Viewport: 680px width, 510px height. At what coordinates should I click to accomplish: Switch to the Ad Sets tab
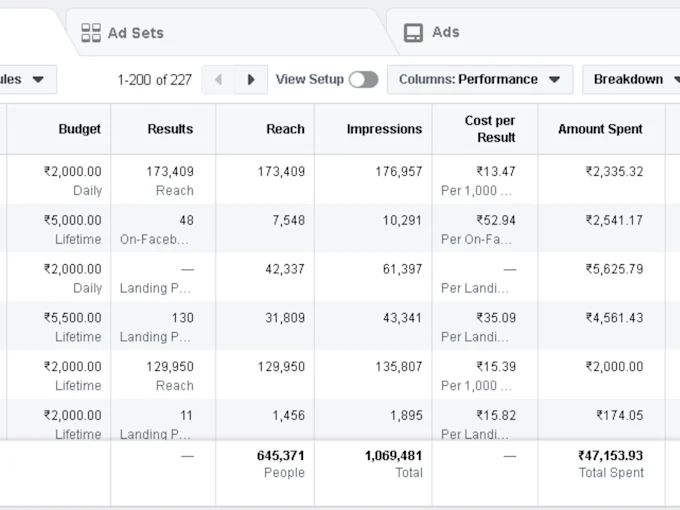pyautogui.click(x=135, y=33)
